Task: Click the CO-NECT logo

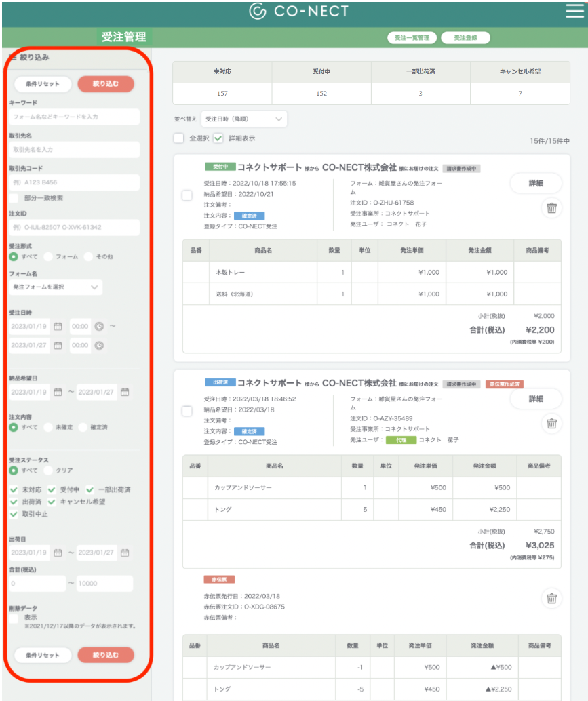Action: (294, 12)
